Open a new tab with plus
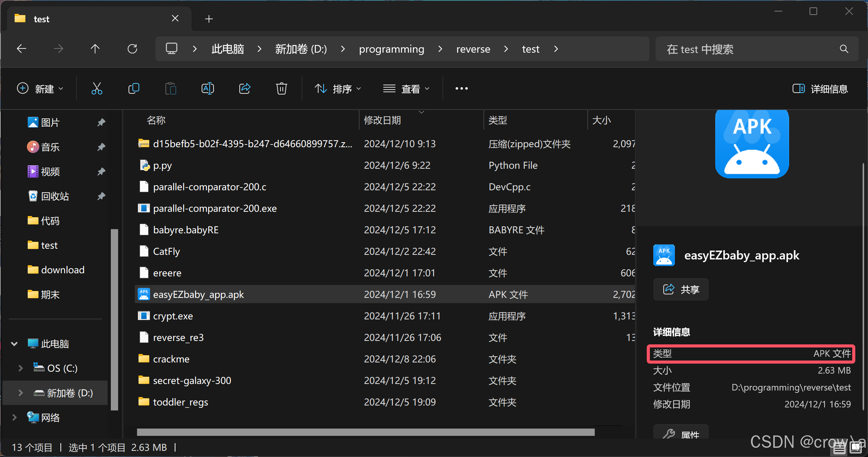Viewport: 868px width, 457px height. [x=209, y=19]
